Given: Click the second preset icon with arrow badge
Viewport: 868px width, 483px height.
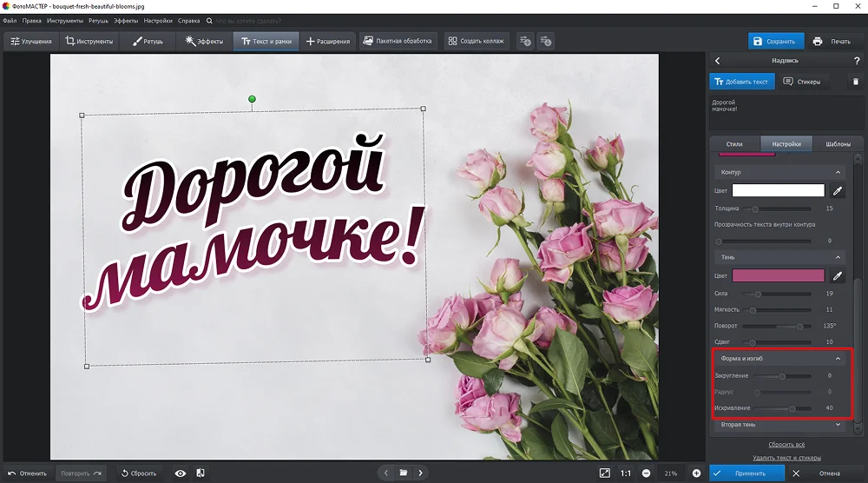Looking at the screenshot, I should pyautogui.click(x=546, y=41).
